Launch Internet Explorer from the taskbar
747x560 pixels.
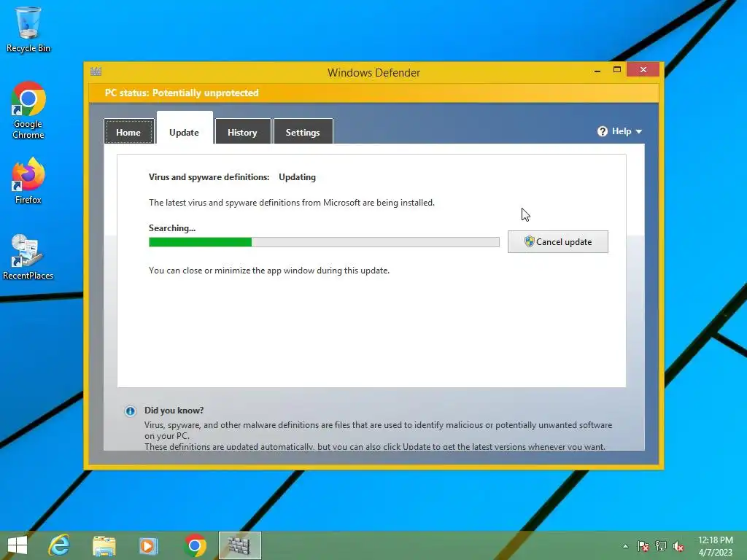59,545
